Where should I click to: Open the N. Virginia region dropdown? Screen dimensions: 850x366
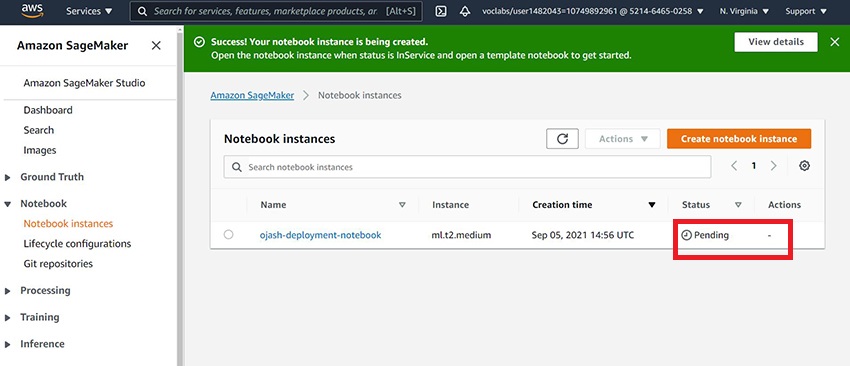tap(744, 11)
